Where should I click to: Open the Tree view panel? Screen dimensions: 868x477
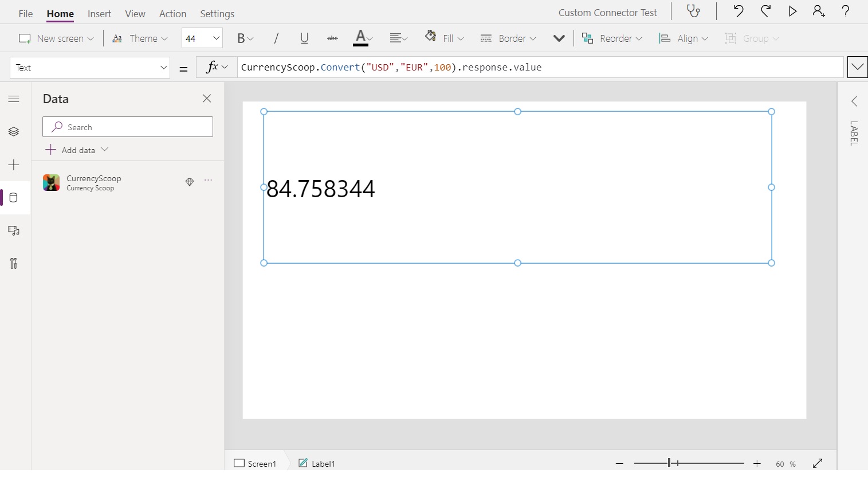tap(13, 132)
